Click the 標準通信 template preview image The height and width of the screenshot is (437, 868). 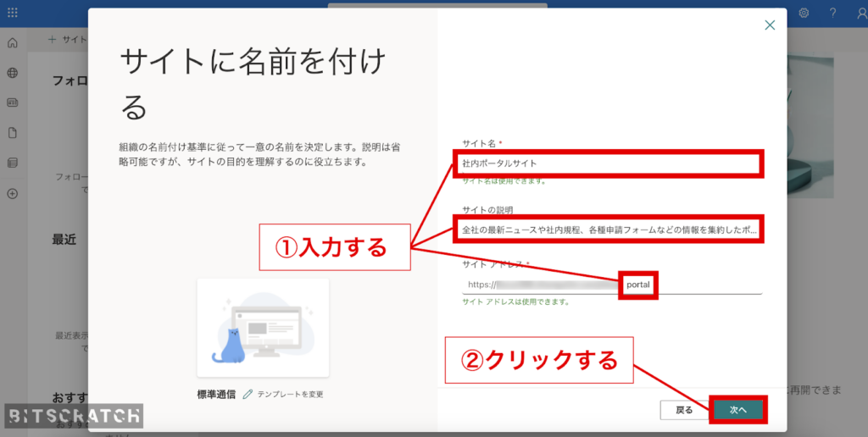(263, 328)
